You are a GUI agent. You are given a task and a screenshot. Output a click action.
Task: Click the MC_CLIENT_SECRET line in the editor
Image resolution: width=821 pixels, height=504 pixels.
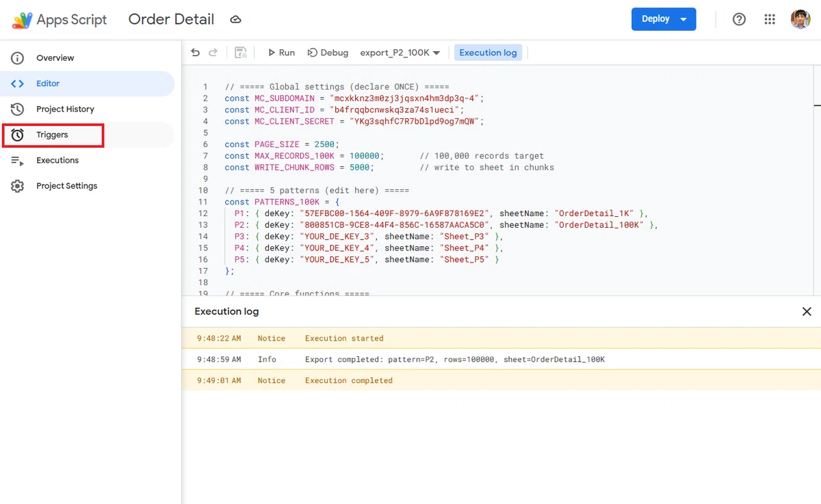point(354,121)
